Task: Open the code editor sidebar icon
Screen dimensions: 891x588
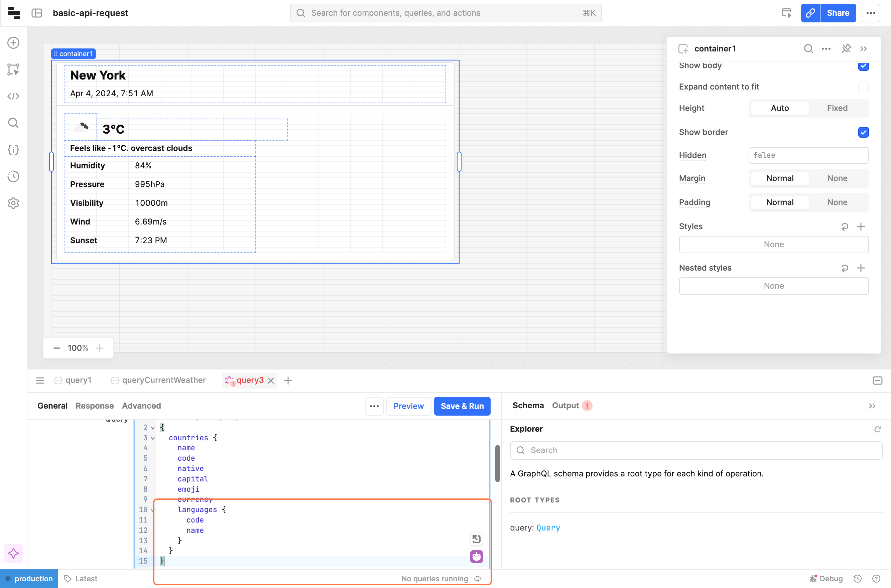Action: (x=13, y=96)
